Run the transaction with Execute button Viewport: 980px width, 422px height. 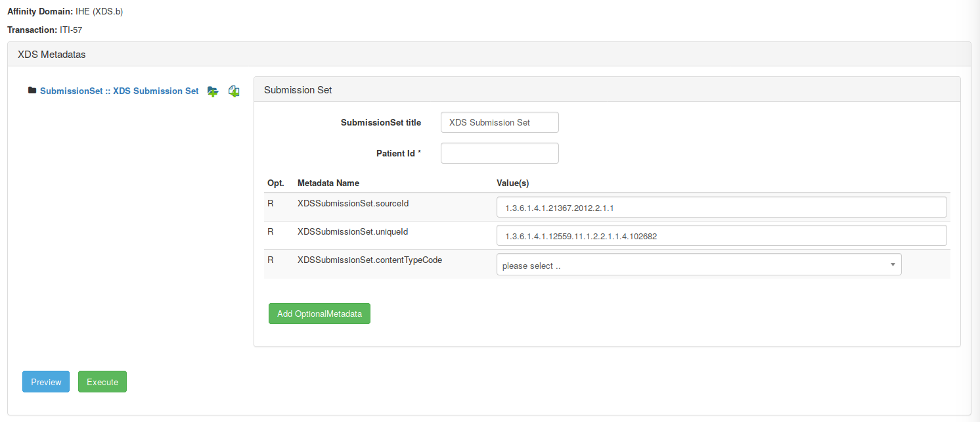click(102, 382)
